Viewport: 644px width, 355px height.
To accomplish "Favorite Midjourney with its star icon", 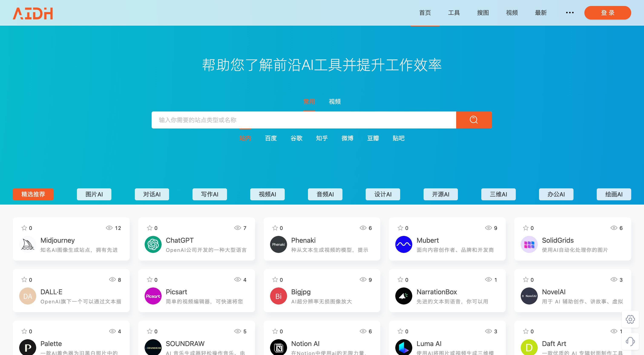I will (24, 228).
